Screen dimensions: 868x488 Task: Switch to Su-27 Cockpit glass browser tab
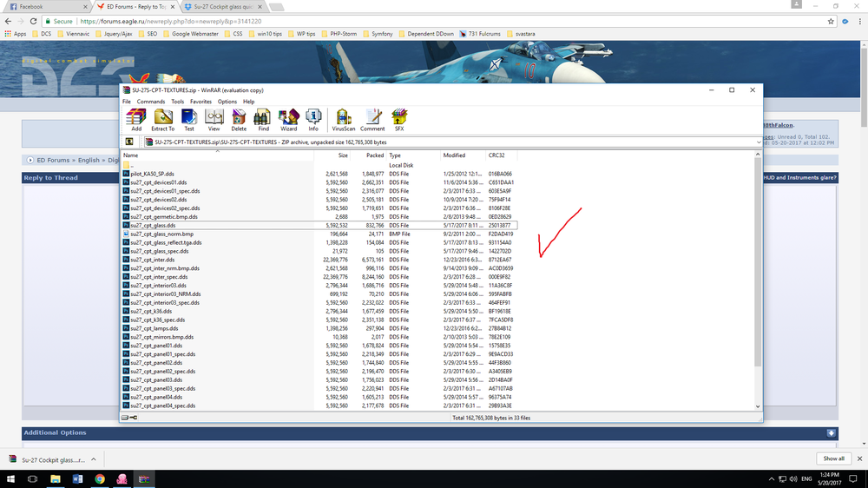pyautogui.click(x=224, y=7)
